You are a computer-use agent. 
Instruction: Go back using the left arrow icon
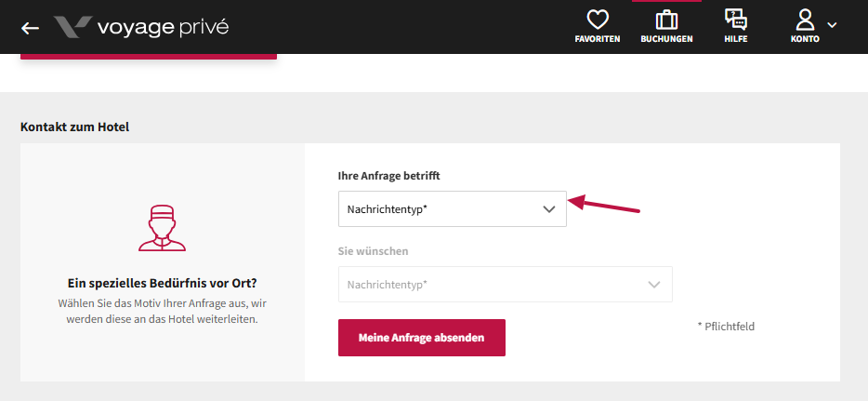(30, 28)
